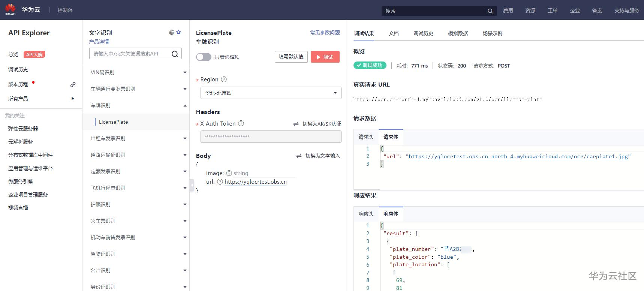Expand the 名片识别 category
This screenshot has width=644, height=291.
(x=185, y=270)
